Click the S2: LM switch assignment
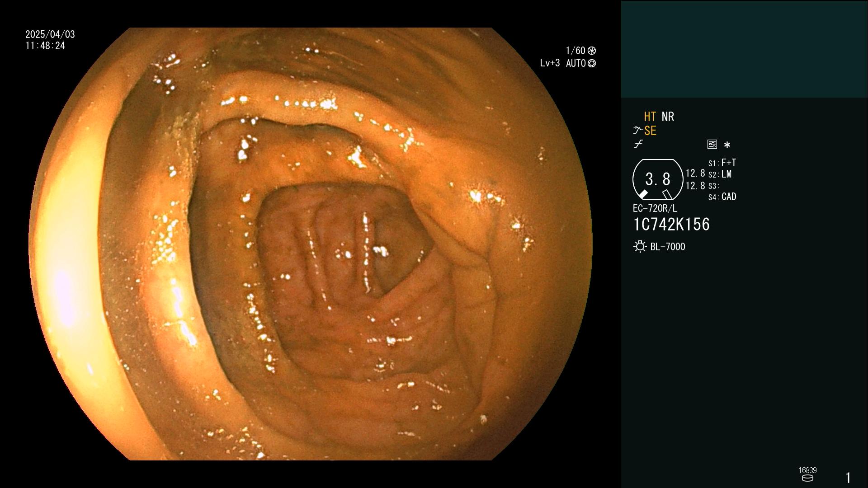The height and width of the screenshot is (488, 868). (720, 174)
